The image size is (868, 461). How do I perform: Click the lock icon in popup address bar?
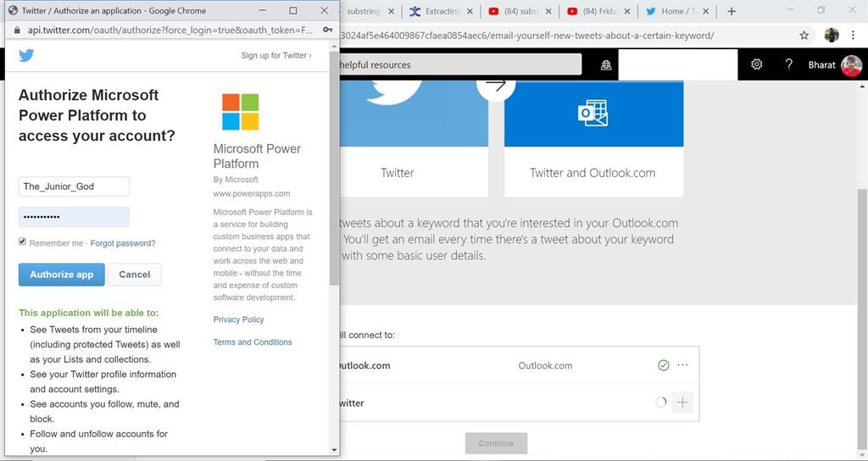coord(17,30)
